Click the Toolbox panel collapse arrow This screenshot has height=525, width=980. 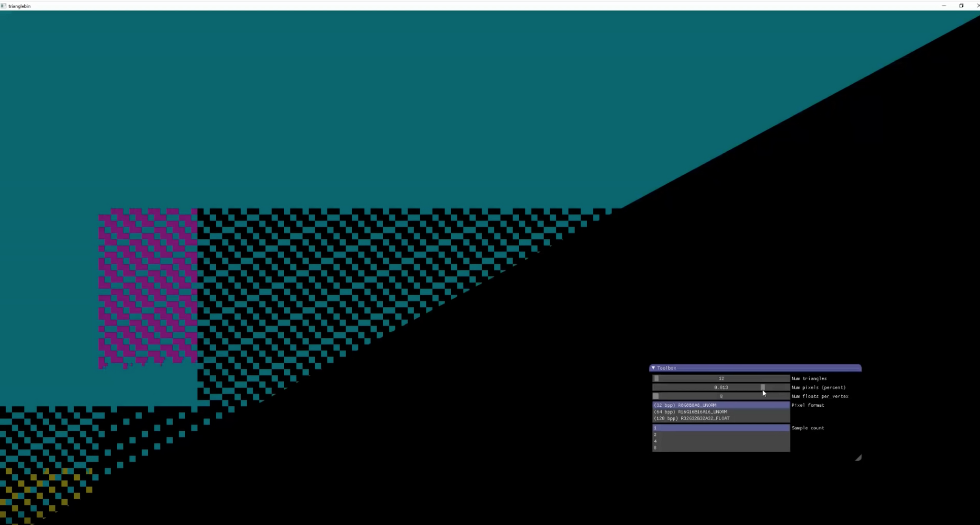click(x=653, y=368)
